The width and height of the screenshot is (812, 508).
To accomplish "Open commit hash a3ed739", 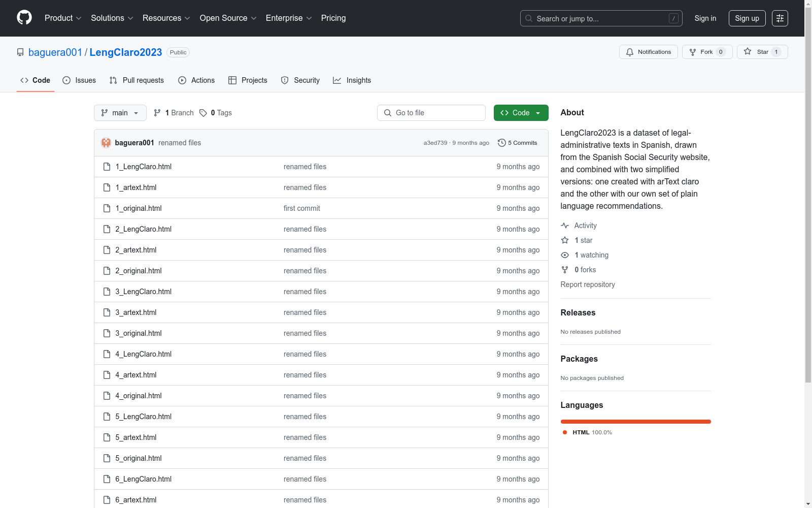I will tap(435, 143).
